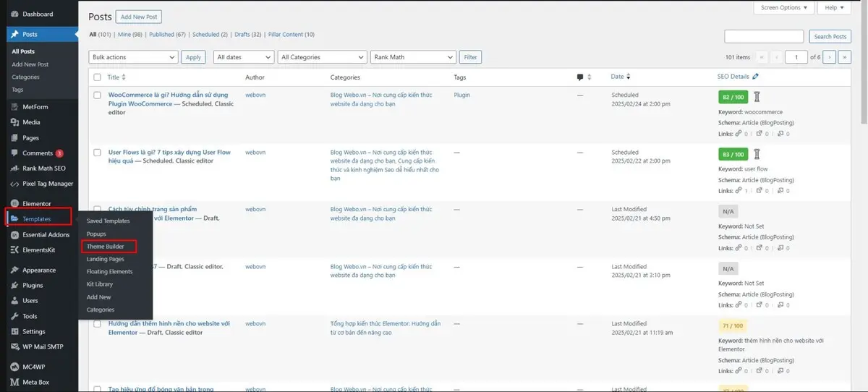The width and height of the screenshot is (868, 392).
Task: Check the select-all checkbox beside Title
Action: [97, 77]
